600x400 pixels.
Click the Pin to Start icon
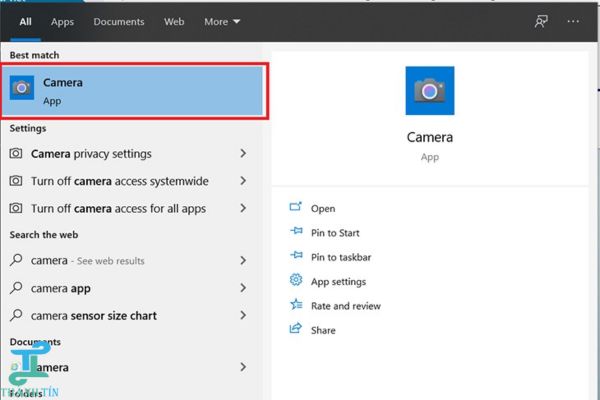(x=296, y=233)
